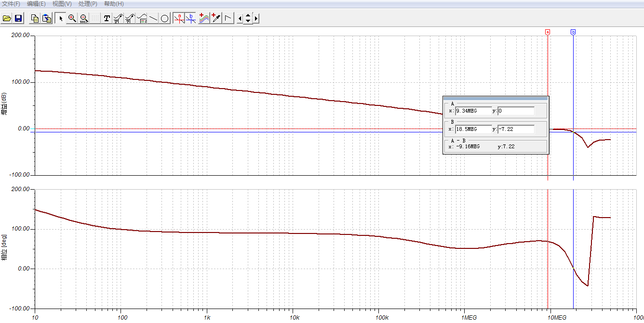The width and height of the screenshot is (644, 323).
Task: Toggle the dotted grid icon
Action: pos(95,18)
